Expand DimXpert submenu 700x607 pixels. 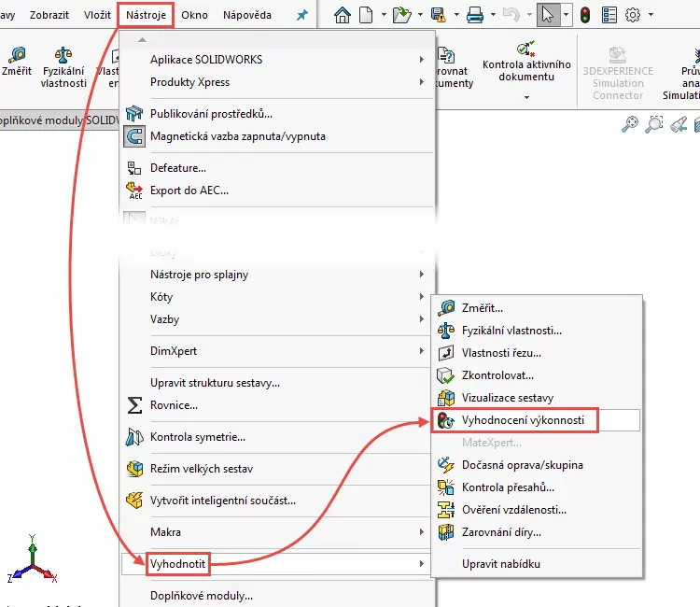point(277,350)
